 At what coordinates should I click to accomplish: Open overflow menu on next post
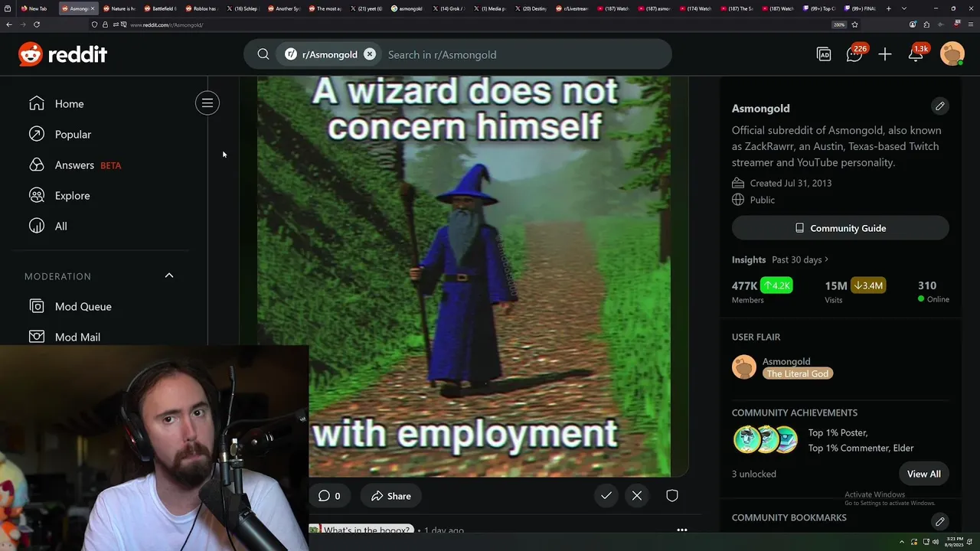(x=682, y=530)
